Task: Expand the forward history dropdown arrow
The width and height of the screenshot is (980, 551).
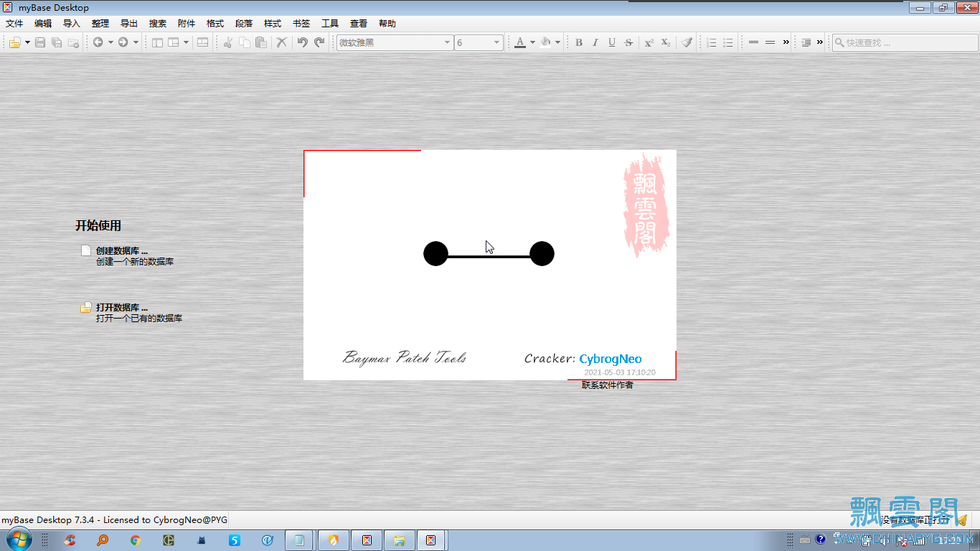Action: pos(136,42)
